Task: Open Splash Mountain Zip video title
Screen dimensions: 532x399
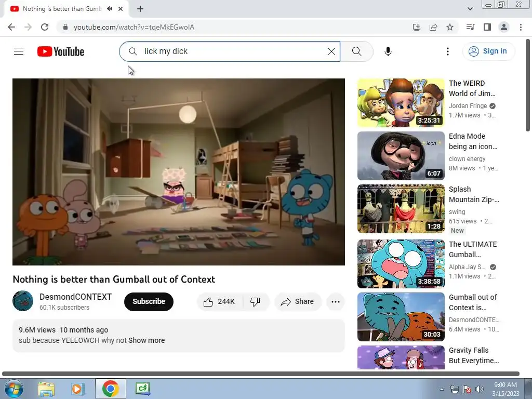Action: coord(474,194)
